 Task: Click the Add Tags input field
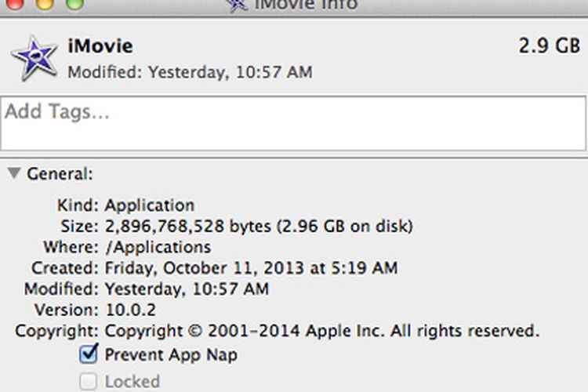[x=293, y=123]
